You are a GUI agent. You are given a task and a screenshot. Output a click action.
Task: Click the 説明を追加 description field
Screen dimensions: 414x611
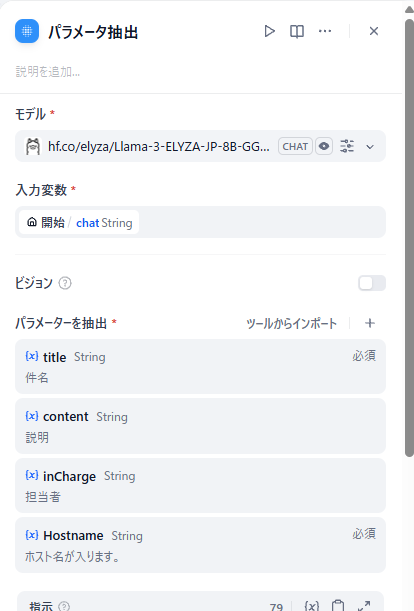48,72
